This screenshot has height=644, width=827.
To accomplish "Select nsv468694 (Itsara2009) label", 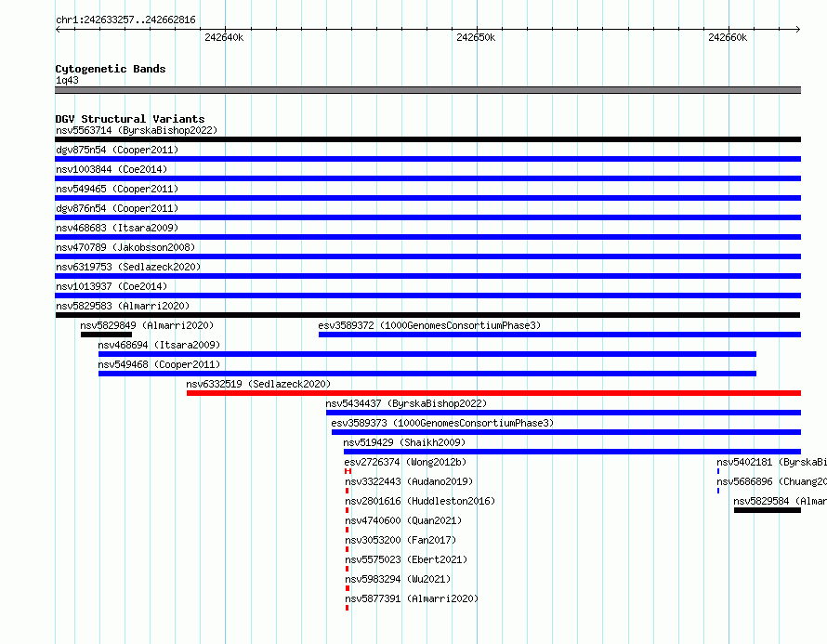I will (159, 345).
